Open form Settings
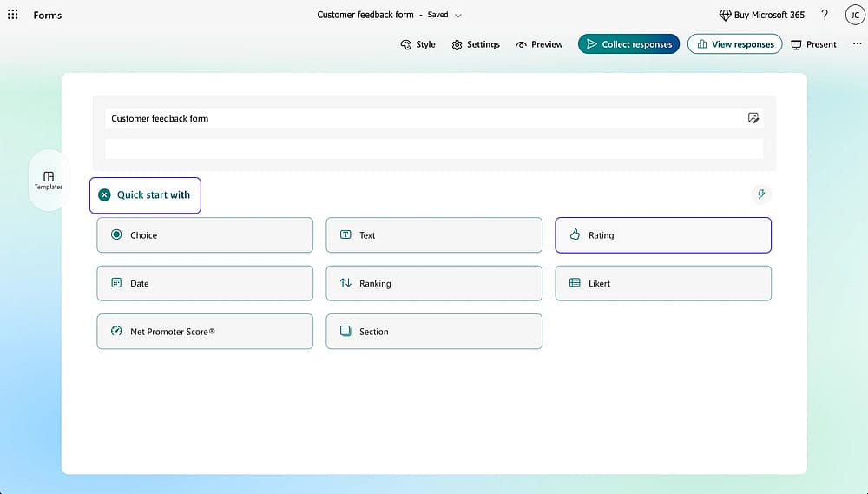The width and height of the screenshot is (868, 494). (x=476, y=44)
